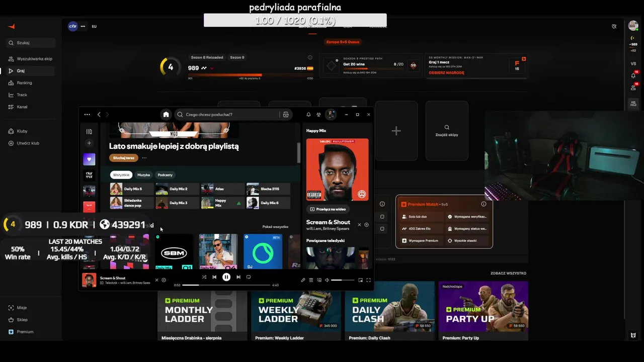Create new playlist with plus icon
The height and width of the screenshot is (362, 644).
click(x=89, y=143)
